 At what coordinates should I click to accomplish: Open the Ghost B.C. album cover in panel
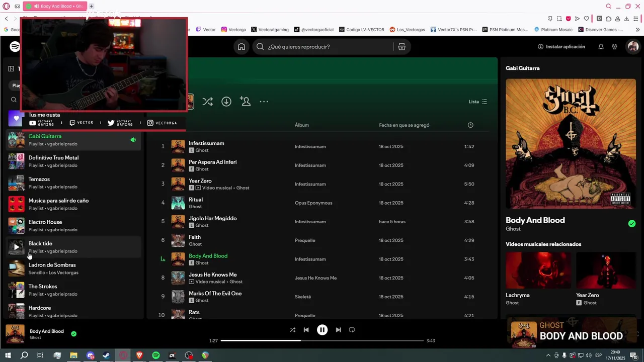(x=571, y=144)
